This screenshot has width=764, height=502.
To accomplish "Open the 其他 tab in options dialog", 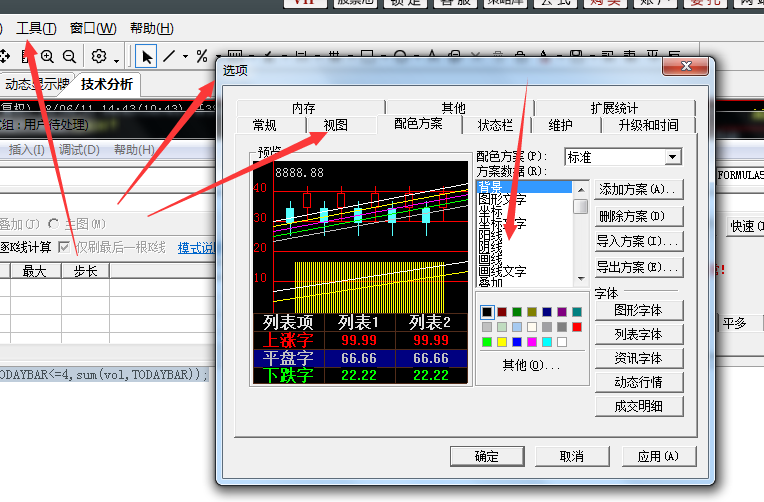I will tap(453, 108).
